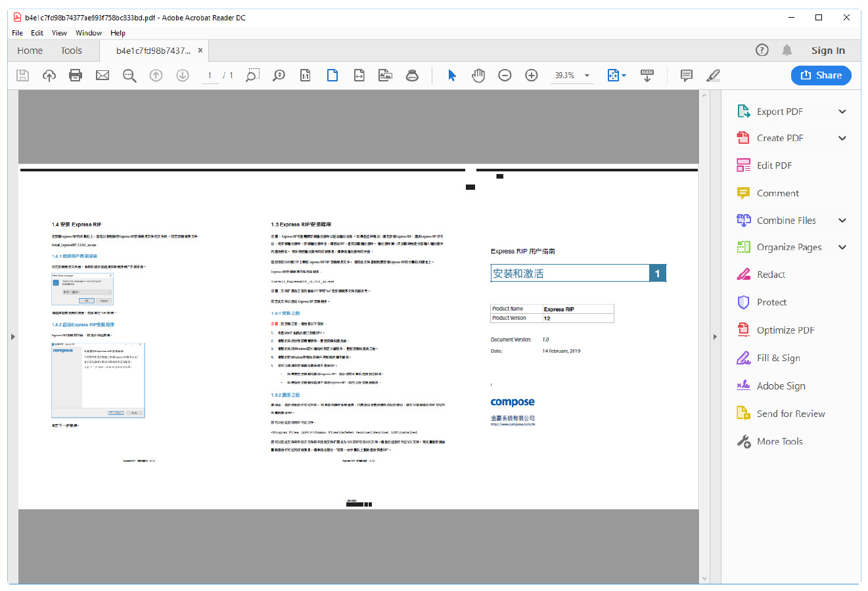Collapse the right tools pane arrow
The height and width of the screenshot is (591, 868).
coord(716,337)
